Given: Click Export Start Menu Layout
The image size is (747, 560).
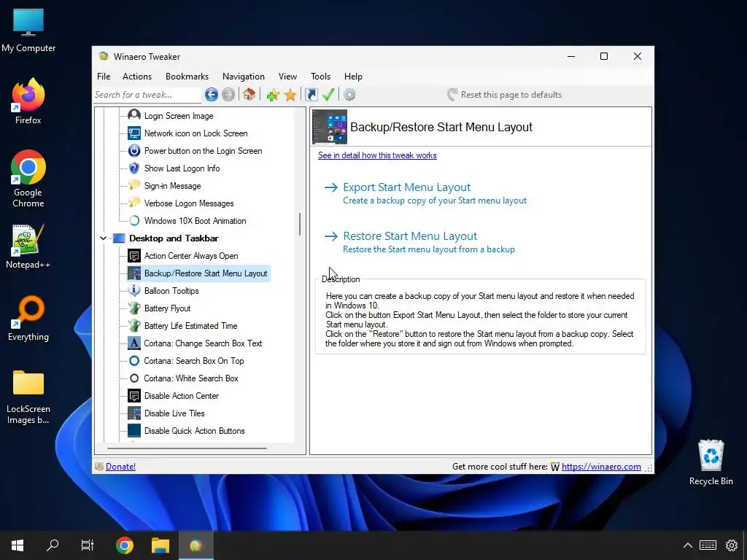Looking at the screenshot, I should point(426,192).
